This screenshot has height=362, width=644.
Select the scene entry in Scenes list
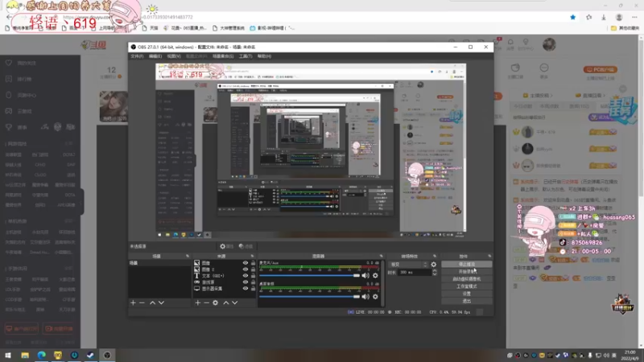159,263
